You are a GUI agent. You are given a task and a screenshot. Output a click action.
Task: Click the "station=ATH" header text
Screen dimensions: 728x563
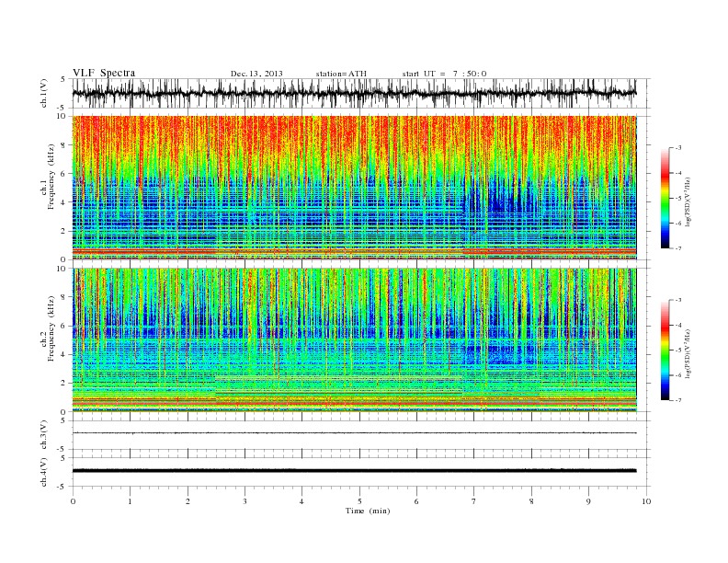coord(341,74)
